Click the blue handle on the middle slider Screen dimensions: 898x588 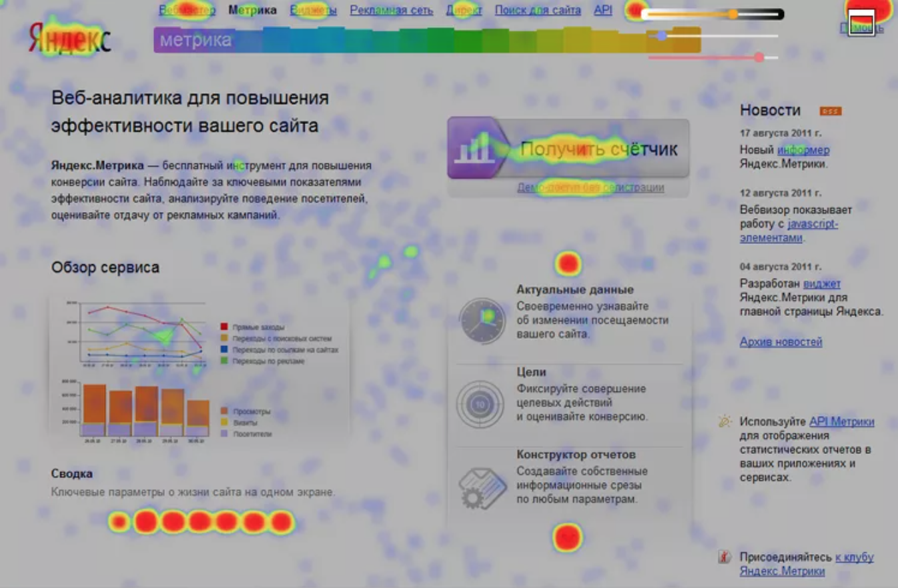pyautogui.click(x=661, y=36)
